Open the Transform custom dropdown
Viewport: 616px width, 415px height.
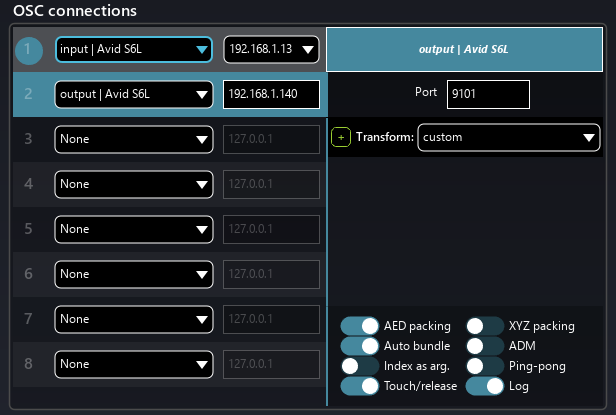(x=508, y=137)
